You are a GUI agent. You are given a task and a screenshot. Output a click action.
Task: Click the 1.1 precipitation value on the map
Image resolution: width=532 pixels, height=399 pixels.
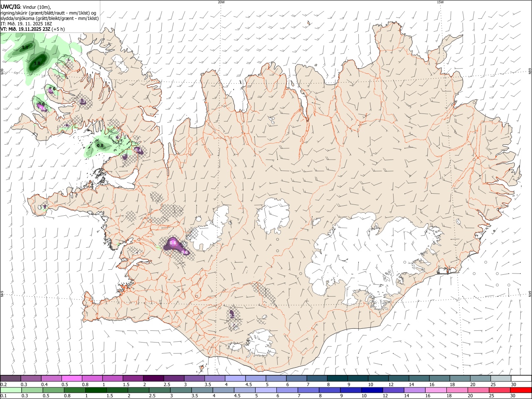click(25, 48)
